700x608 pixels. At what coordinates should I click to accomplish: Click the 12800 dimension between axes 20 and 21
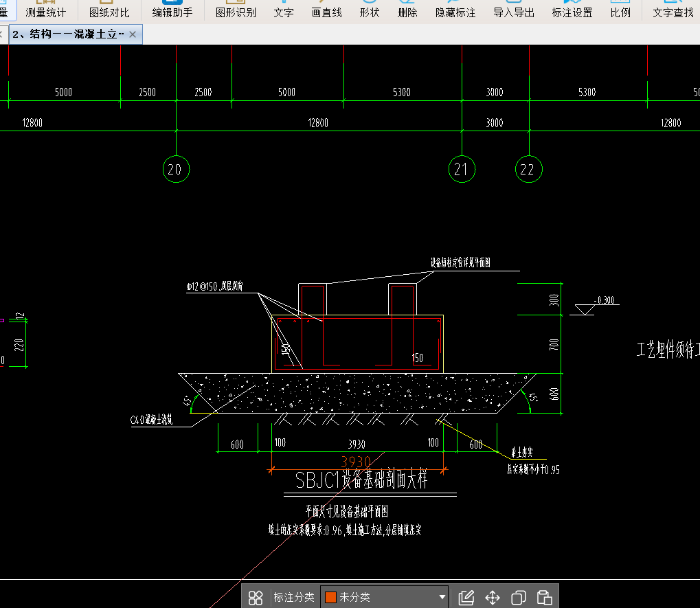coord(318,123)
